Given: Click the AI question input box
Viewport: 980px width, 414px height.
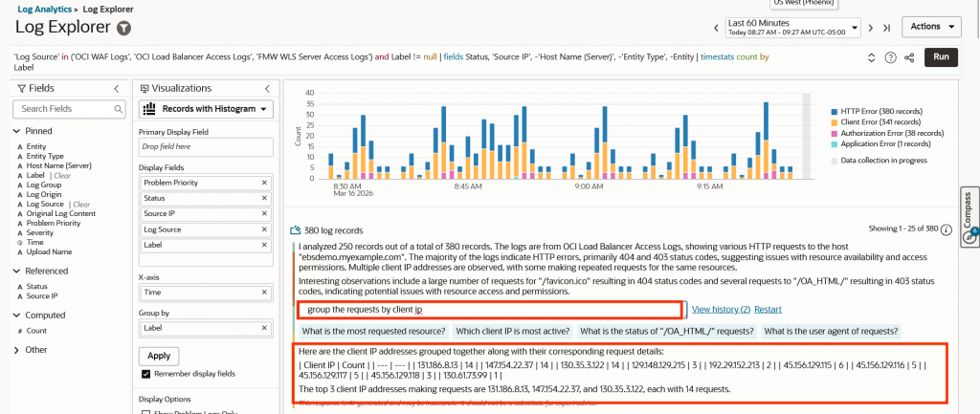Looking at the screenshot, I should point(489,309).
